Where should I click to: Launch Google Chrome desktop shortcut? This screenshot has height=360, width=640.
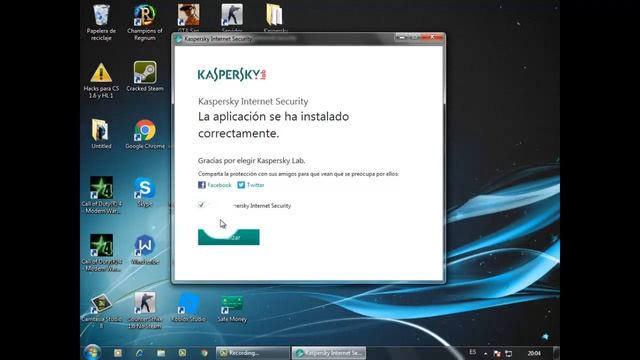point(144,134)
